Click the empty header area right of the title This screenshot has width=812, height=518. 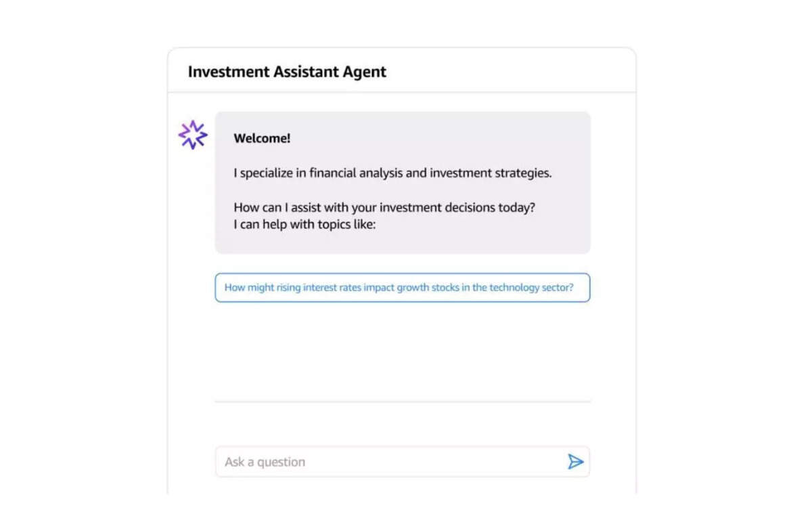pos(511,70)
